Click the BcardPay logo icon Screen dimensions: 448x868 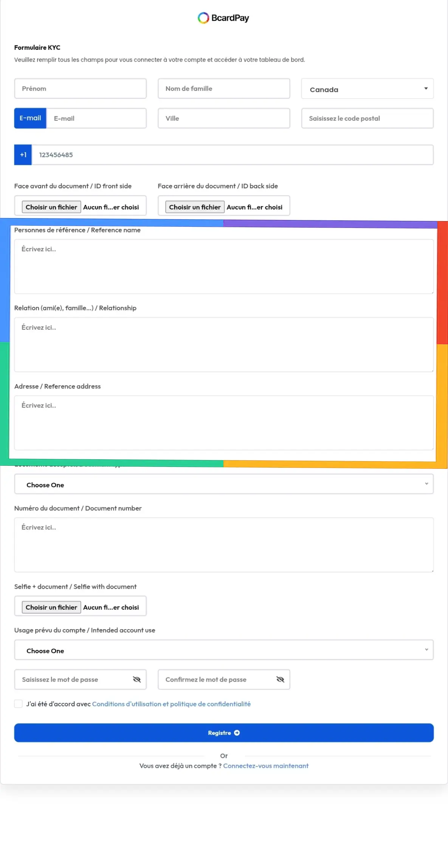click(x=203, y=18)
